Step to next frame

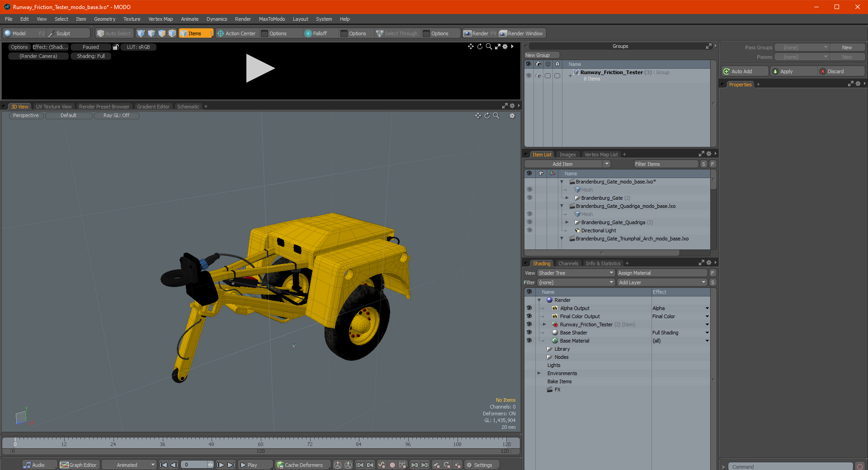[220, 465]
